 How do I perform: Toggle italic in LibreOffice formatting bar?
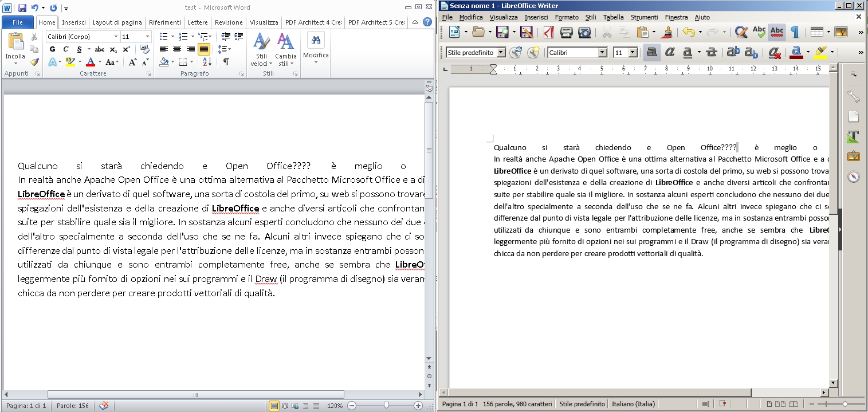point(670,53)
